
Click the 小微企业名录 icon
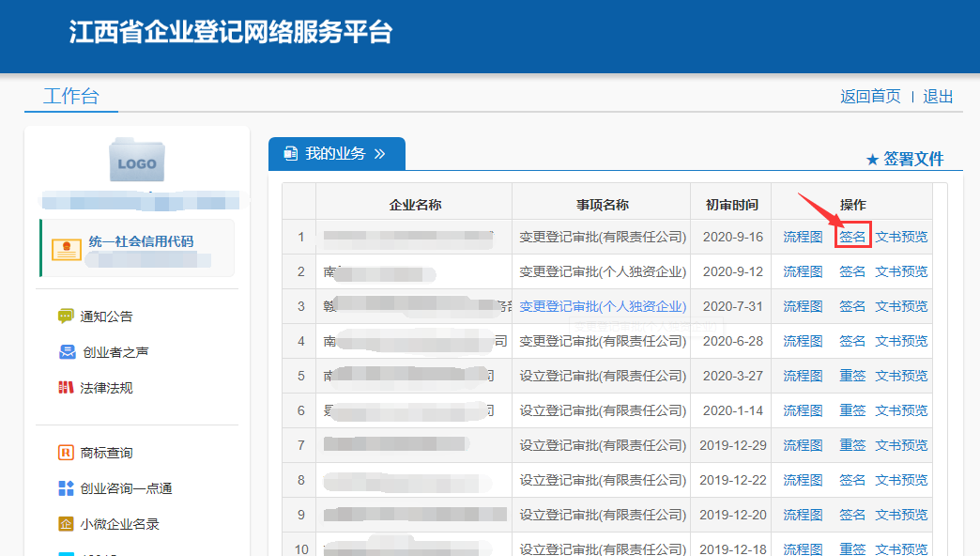coord(66,524)
